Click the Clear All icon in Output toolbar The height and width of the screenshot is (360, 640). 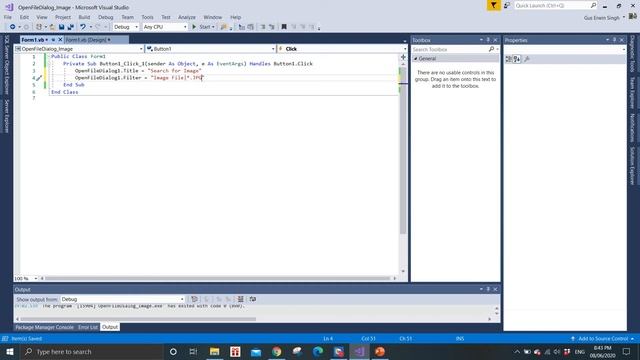241,299
